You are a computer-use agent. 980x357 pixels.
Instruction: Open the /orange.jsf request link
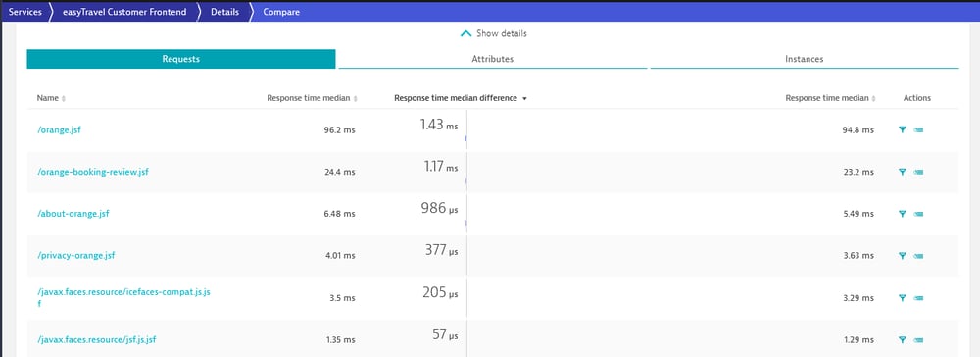click(59, 130)
